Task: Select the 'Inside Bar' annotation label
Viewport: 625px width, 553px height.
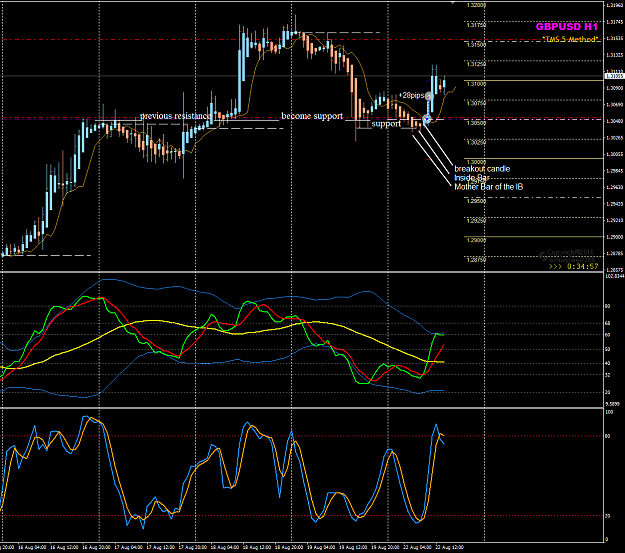Action: [x=472, y=178]
